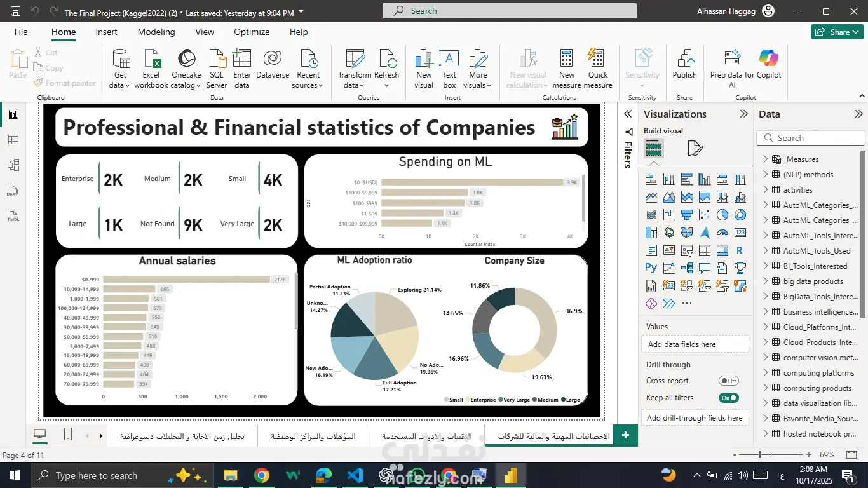Open Model view from left sidebar

(x=13, y=165)
